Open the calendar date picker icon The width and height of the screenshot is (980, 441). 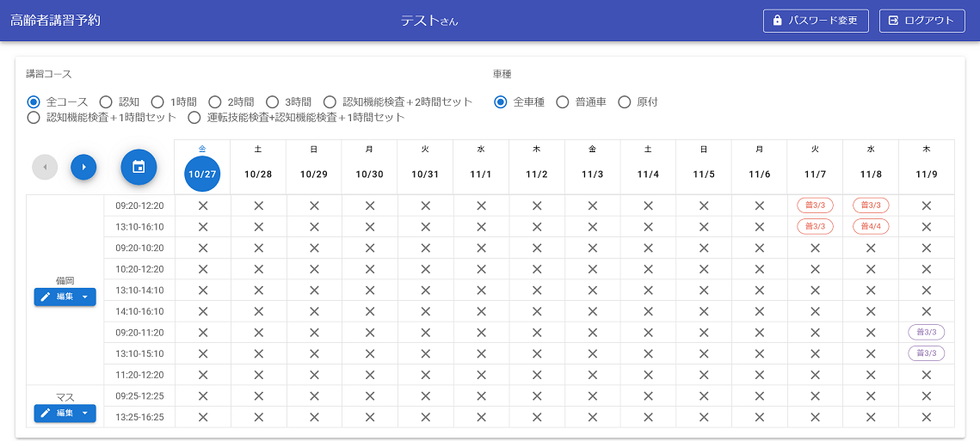(139, 167)
